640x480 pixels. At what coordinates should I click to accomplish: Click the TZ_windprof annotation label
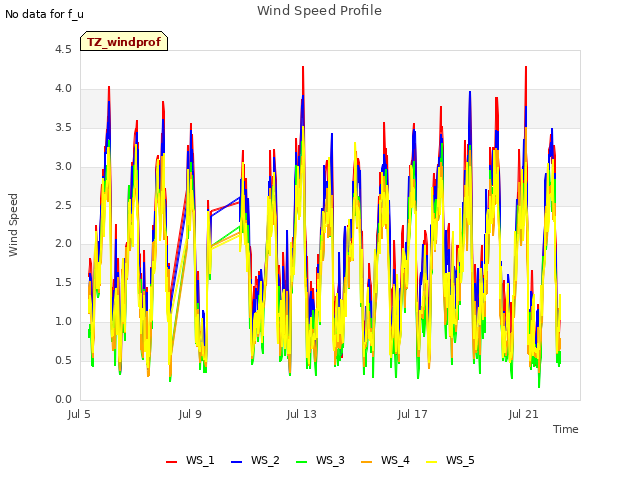click(124, 42)
